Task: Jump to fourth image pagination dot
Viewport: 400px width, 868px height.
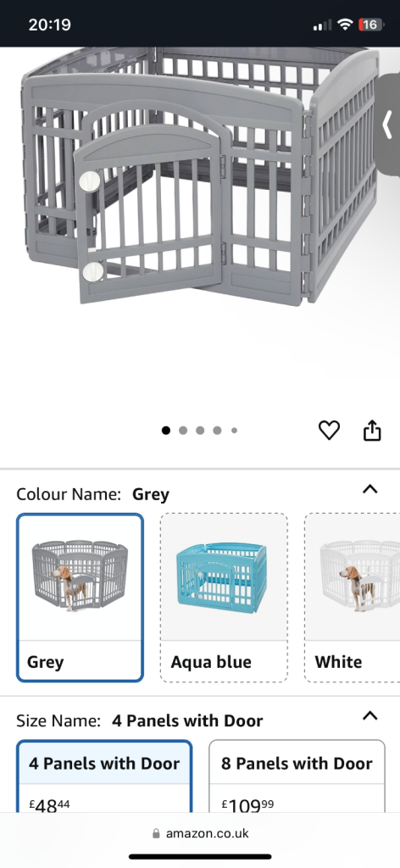Action: (218, 431)
